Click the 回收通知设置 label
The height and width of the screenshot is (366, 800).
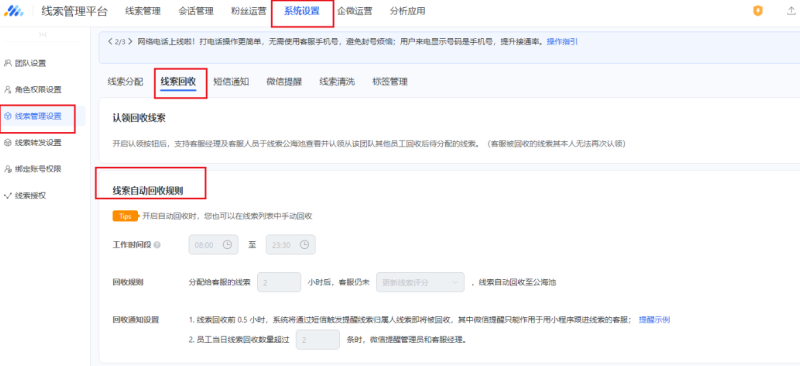point(136,320)
